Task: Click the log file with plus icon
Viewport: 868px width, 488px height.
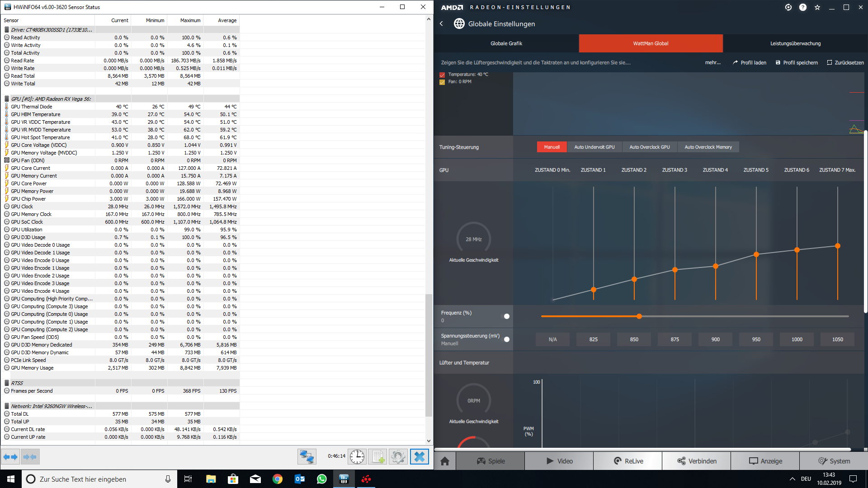Action: point(378,457)
